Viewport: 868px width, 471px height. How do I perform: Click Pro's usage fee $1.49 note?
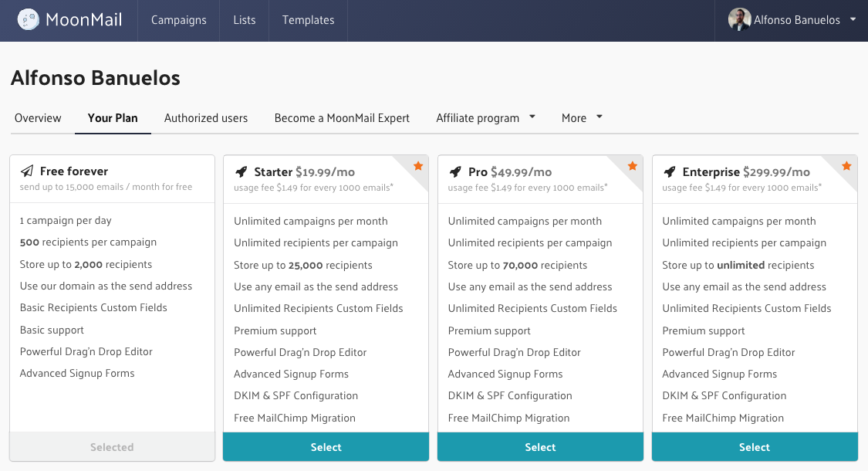(528, 188)
